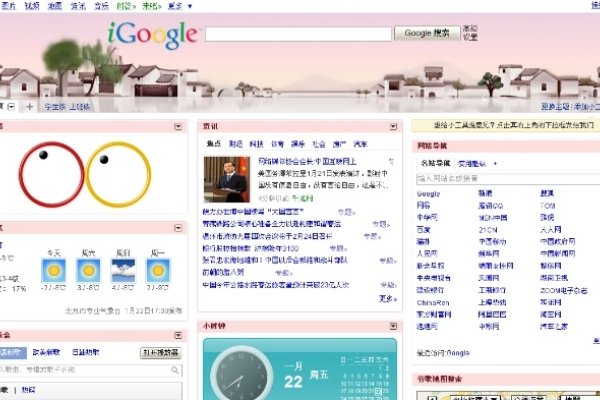Open TOM link in site directory
600x400 pixels.
coord(548,206)
